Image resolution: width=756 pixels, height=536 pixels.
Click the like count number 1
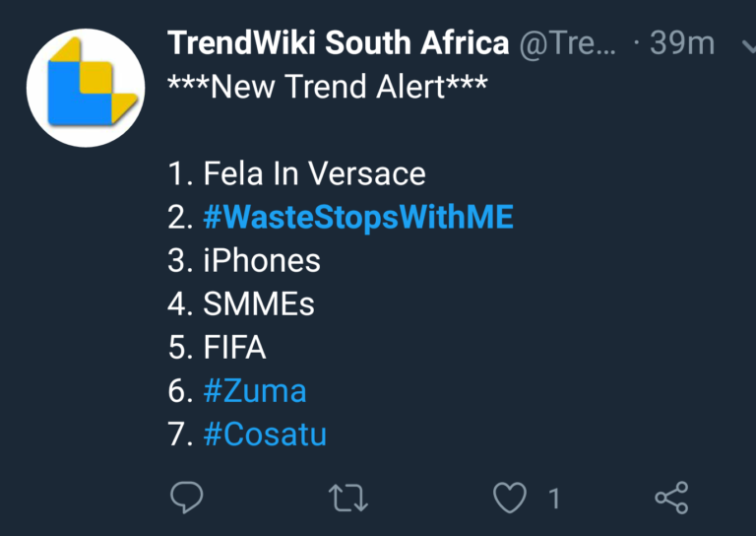pyautogui.click(x=554, y=499)
